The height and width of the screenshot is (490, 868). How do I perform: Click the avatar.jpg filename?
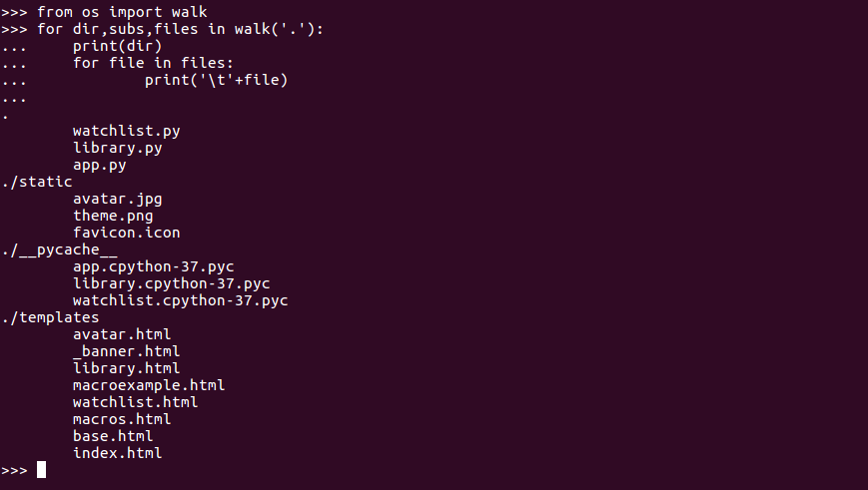pyautogui.click(x=117, y=200)
